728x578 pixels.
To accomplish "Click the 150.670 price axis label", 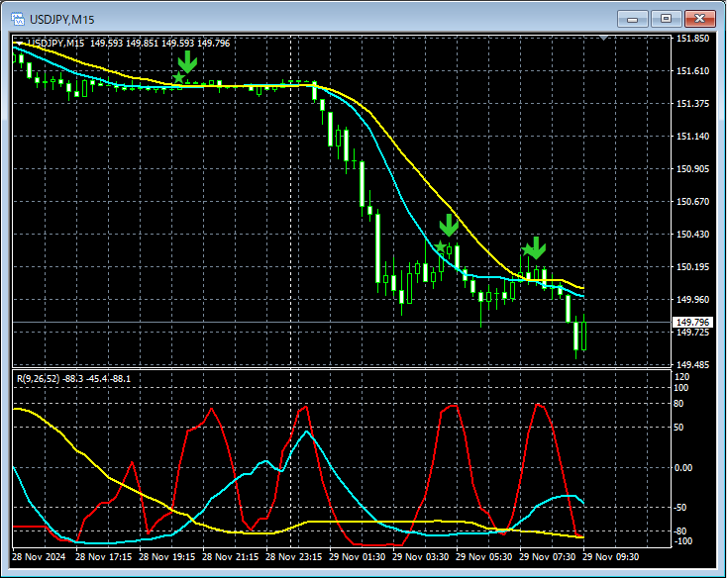I will [692, 201].
